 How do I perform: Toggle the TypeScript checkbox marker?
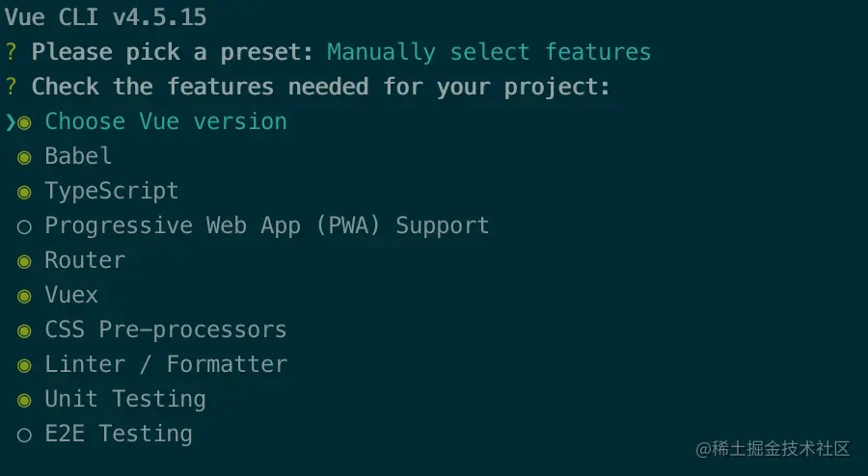pos(24,192)
